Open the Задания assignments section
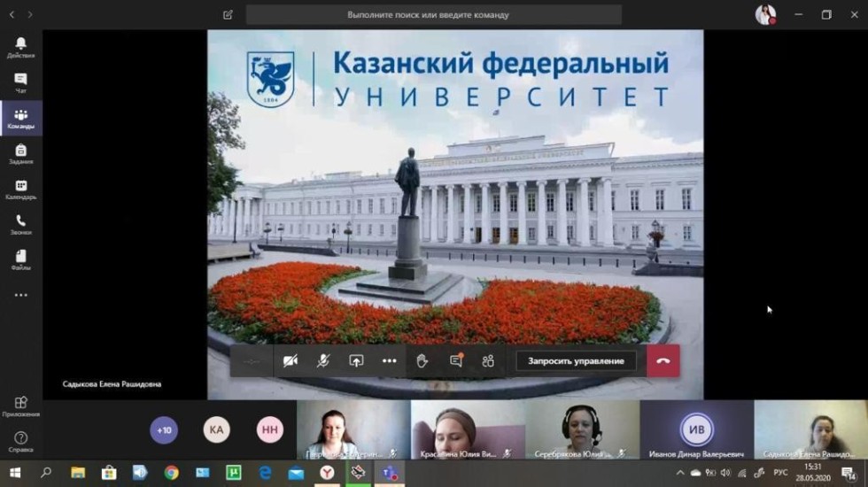 click(21, 154)
